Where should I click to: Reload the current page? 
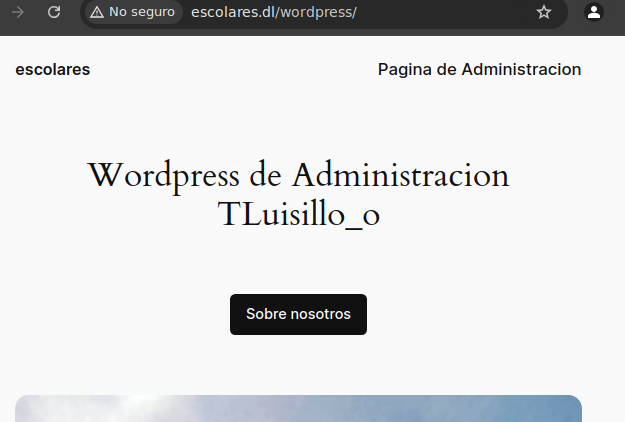(x=54, y=12)
